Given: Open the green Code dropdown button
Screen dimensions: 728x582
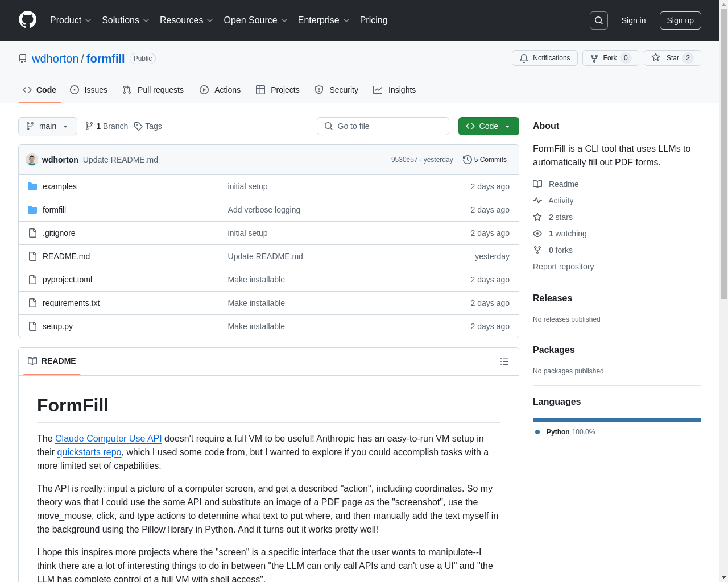Looking at the screenshot, I should [x=489, y=126].
